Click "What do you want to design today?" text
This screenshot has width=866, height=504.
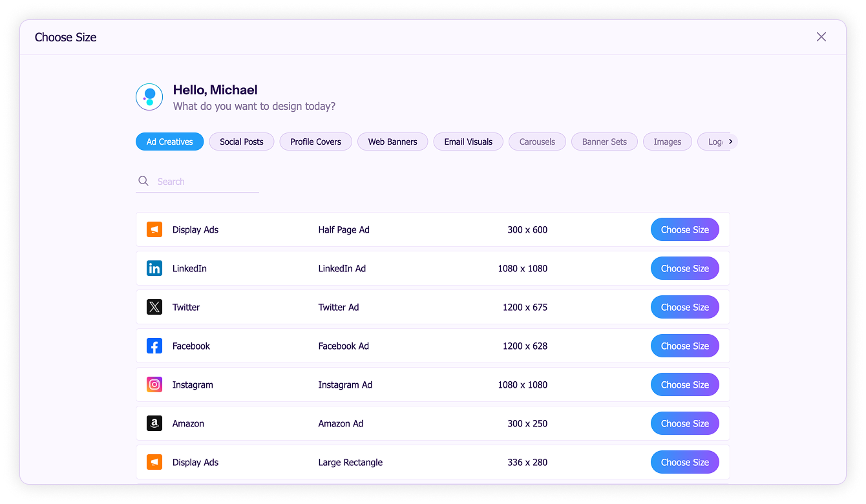[x=254, y=106]
